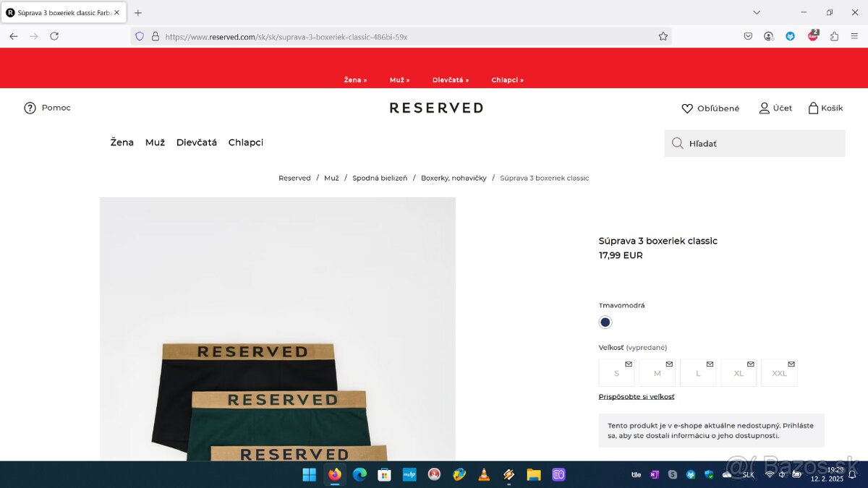Select the Tmavomodrá color swatch

pos(605,322)
